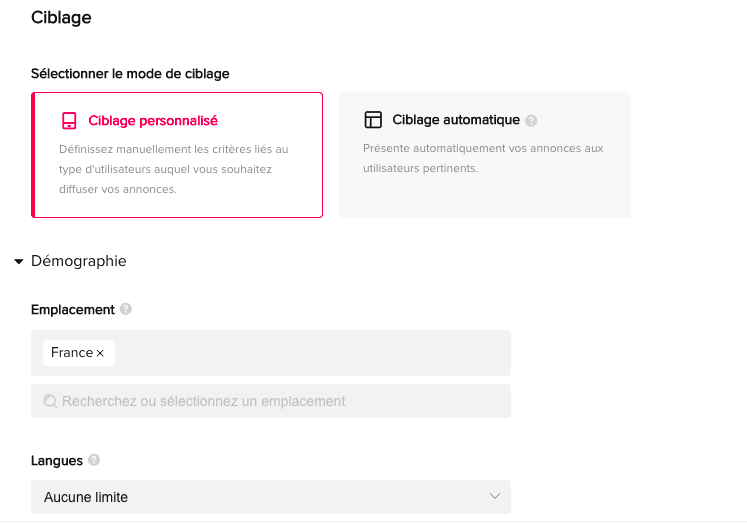This screenshot has height=524, width=747.
Task: Open help tooltip beside Ciblage automatique
Action: pyautogui.click(x=531, y=121)
